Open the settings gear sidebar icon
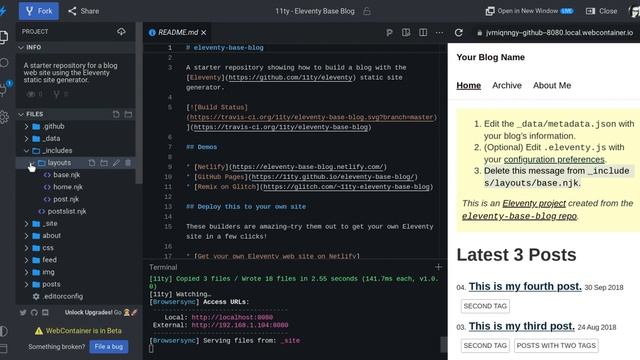This screenshot has height=360, width=640. click(4, 117)
